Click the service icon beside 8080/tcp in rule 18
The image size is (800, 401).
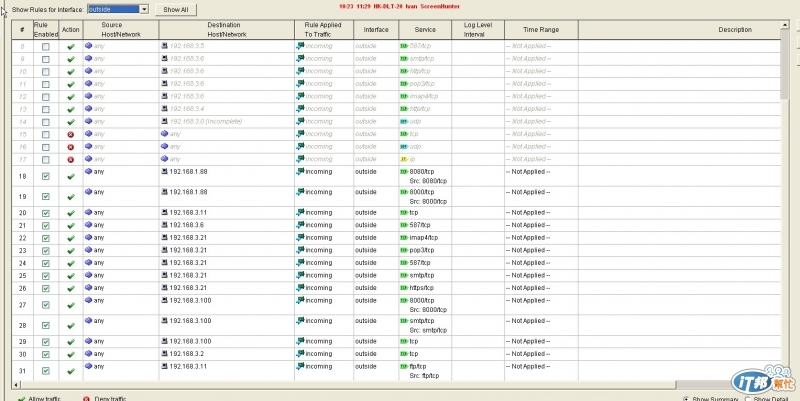pyautogui.click(x=404, y=172)
